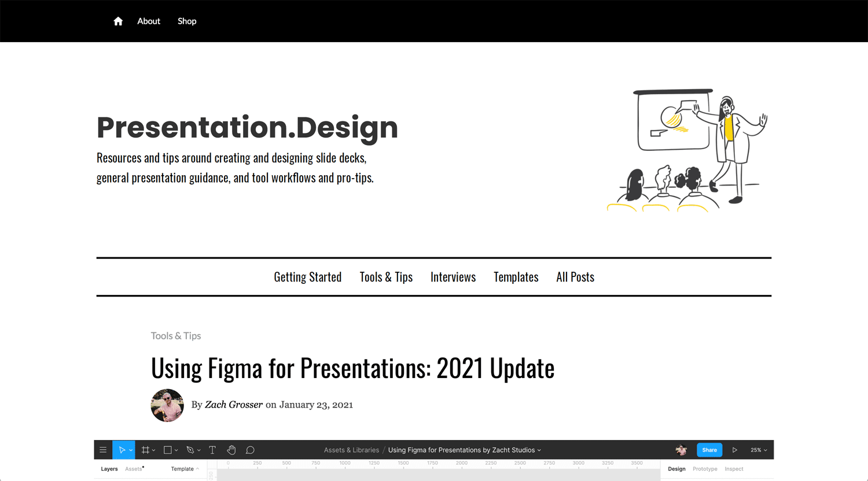Open author Zach Grosser's page
The width and height of the screenshot is (868, 481).
tap(234, 405)
